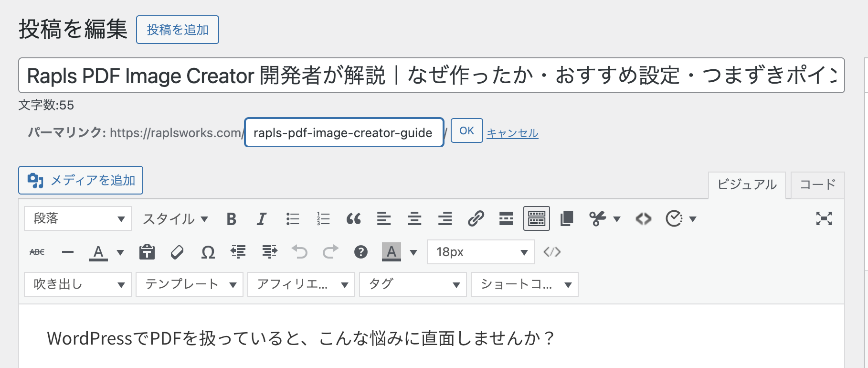Align text right
This screenshot has width=868, height=368.
pyautogui.click(x=445, y=219)
